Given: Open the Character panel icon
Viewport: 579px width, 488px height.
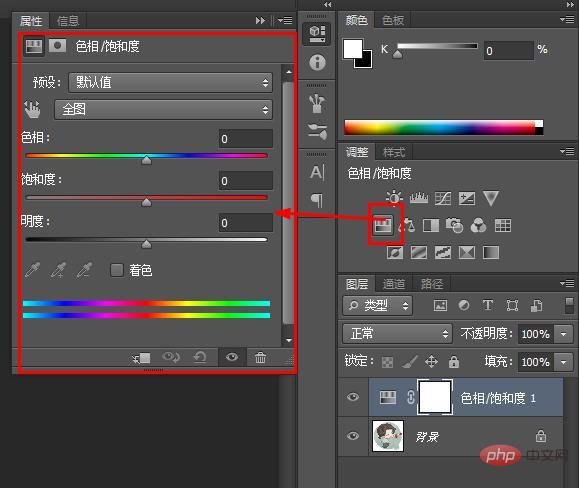Looking at the screenshot, I should pos(317,172).
